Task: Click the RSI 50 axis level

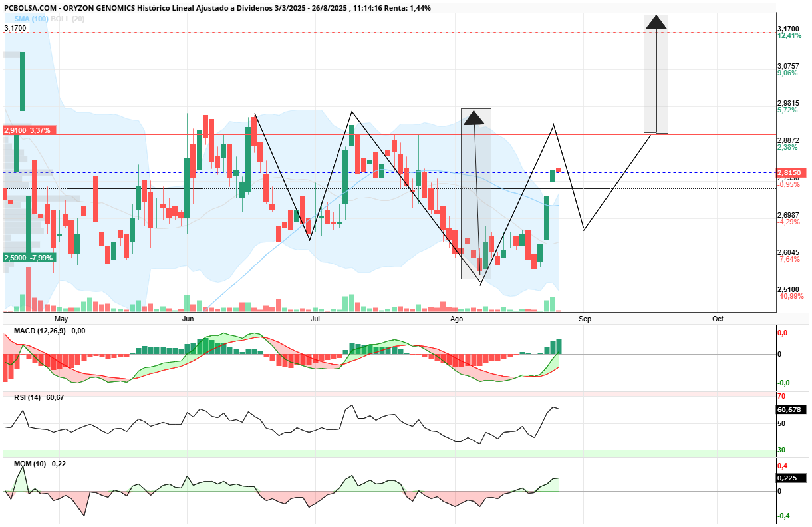Action: [x=781, y=423]
